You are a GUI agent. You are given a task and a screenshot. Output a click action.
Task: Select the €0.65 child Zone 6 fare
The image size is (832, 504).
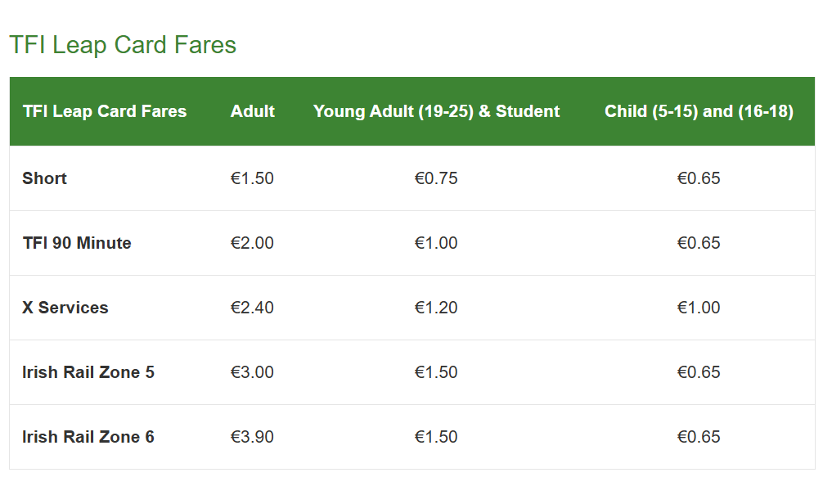[x=699, y=437]
